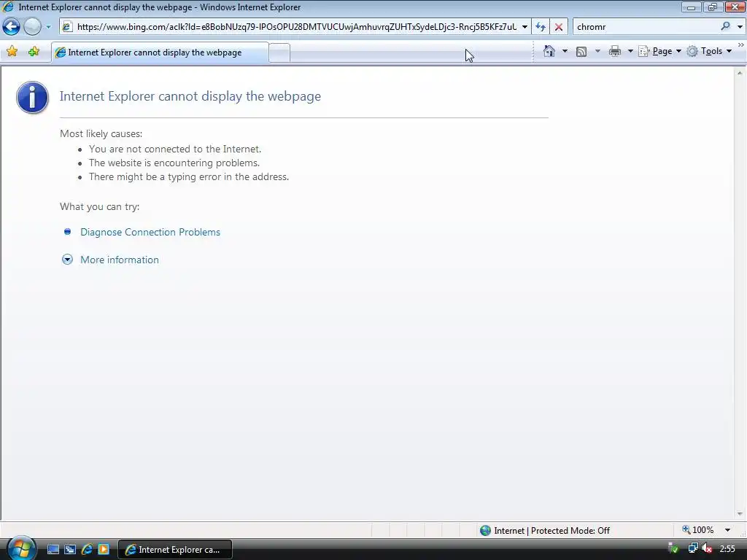Click Diagnose Connection Problems link
747x560 pixels.
(x=150, y=232)
